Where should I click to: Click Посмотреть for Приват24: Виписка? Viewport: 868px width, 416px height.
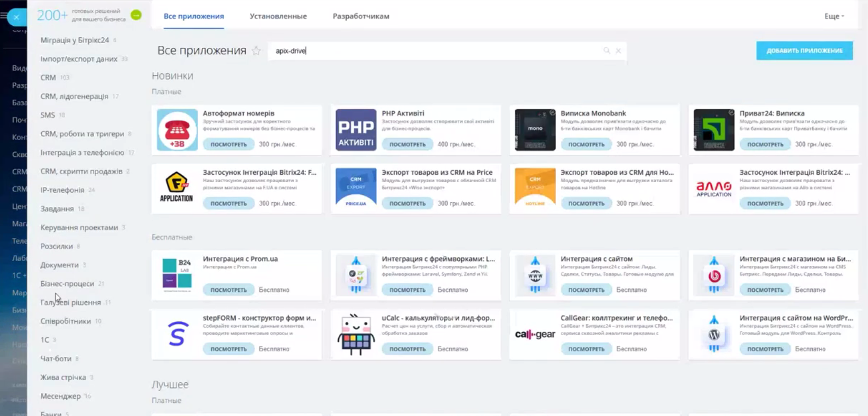click(765, 144)
